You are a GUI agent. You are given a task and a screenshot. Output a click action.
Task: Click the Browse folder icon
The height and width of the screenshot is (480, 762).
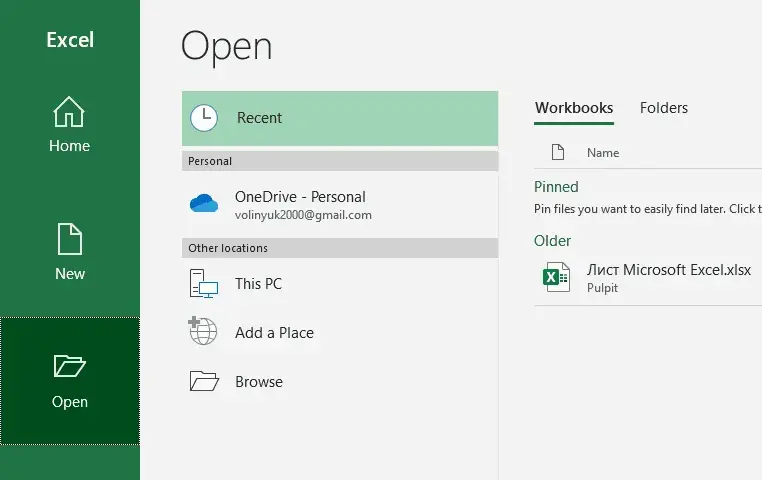click(204, 381)
